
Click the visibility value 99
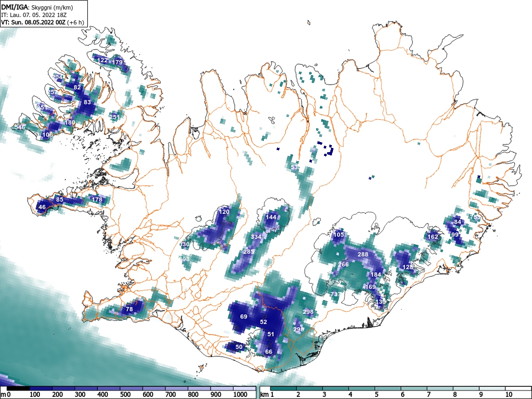pyautogui.click(x=455, y=235)
